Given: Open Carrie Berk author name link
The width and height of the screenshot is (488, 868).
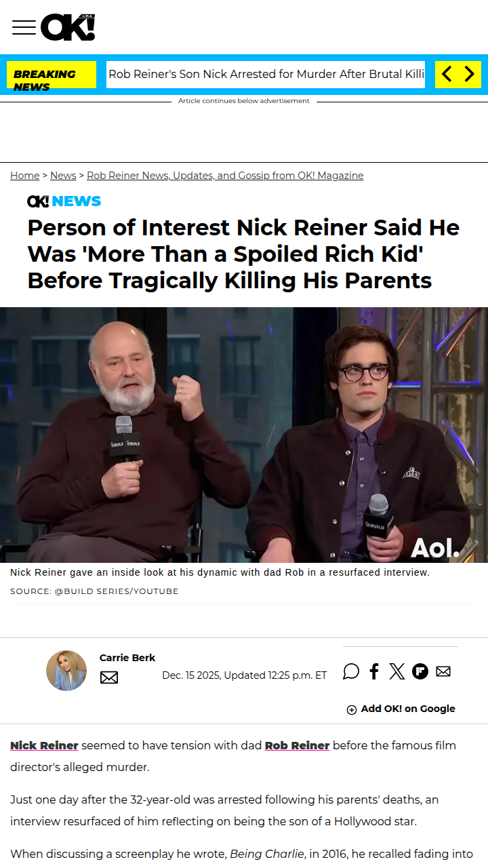Looking at the screenshot, I should click(x=127, y=658).
